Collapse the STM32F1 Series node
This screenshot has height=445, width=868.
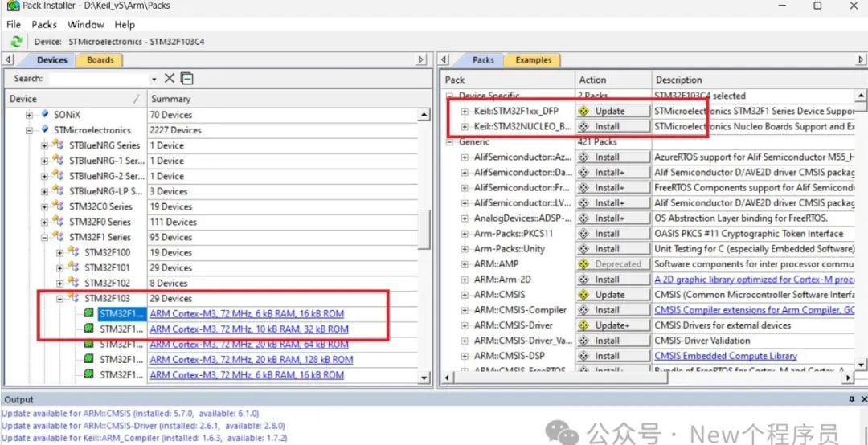(x=44, y=238)
